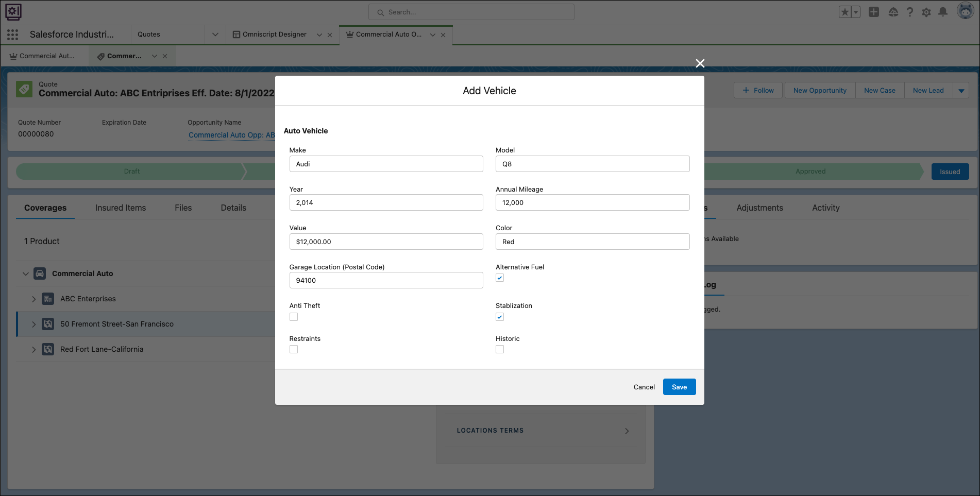The height and width of the screenshot is (496, 980).
Task: Open the Commer... subtab menu chevron
Action: pos(155,56)
